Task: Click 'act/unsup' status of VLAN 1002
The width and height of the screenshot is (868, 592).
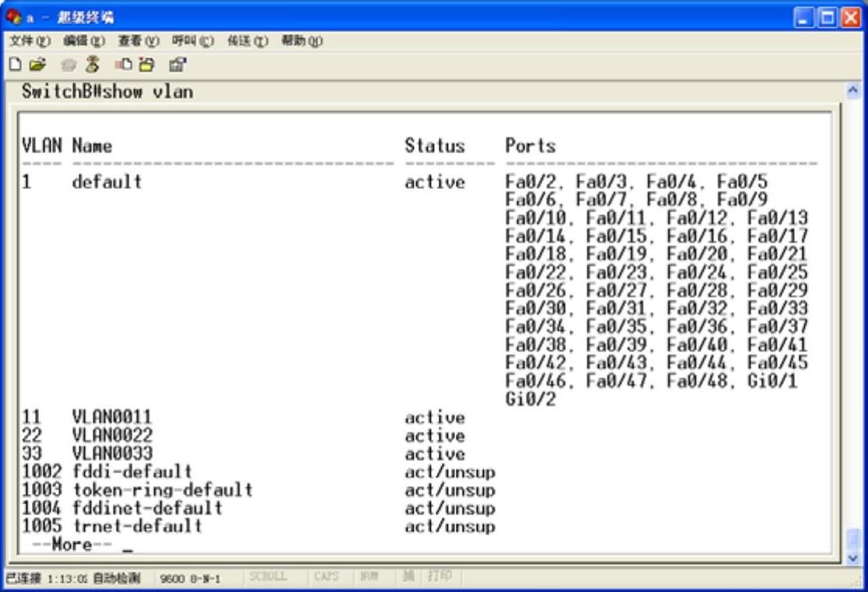Action: click(x=450, y=472)
